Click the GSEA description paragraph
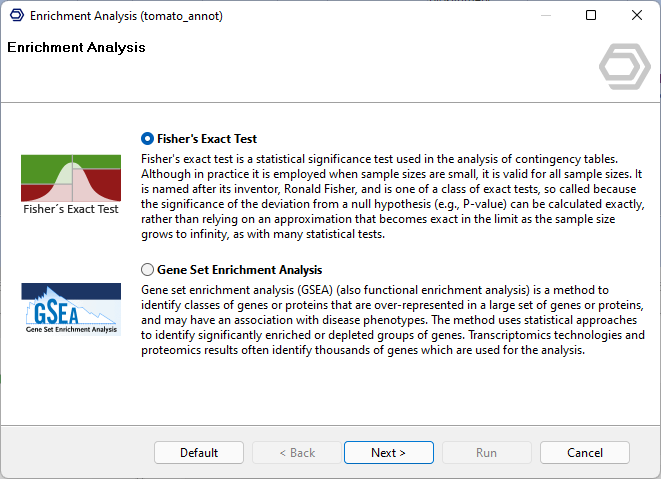Image resolution: width=661 pixels, height=479 pixels. 392,320
